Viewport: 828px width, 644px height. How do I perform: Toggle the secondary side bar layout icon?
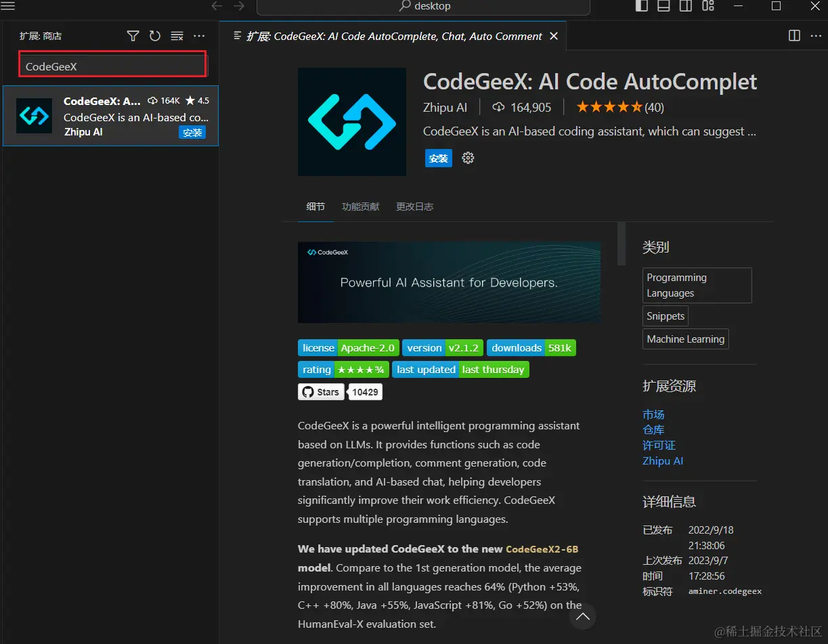(686, 5)
